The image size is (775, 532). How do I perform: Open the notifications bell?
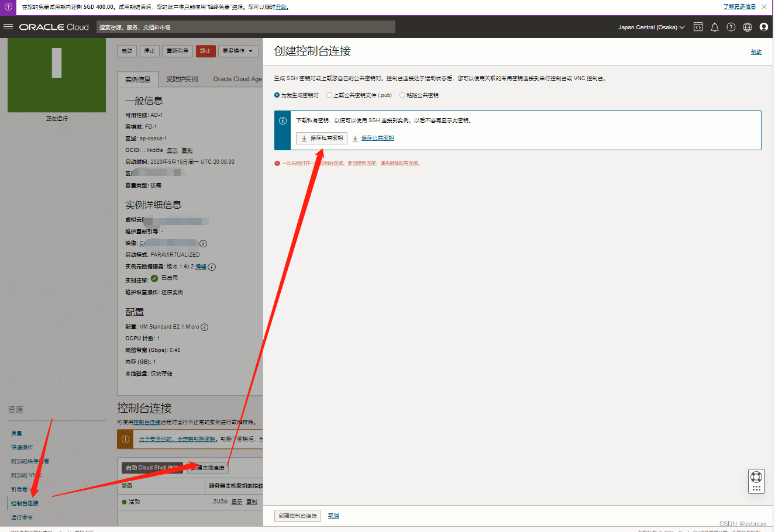pos(714,27)
